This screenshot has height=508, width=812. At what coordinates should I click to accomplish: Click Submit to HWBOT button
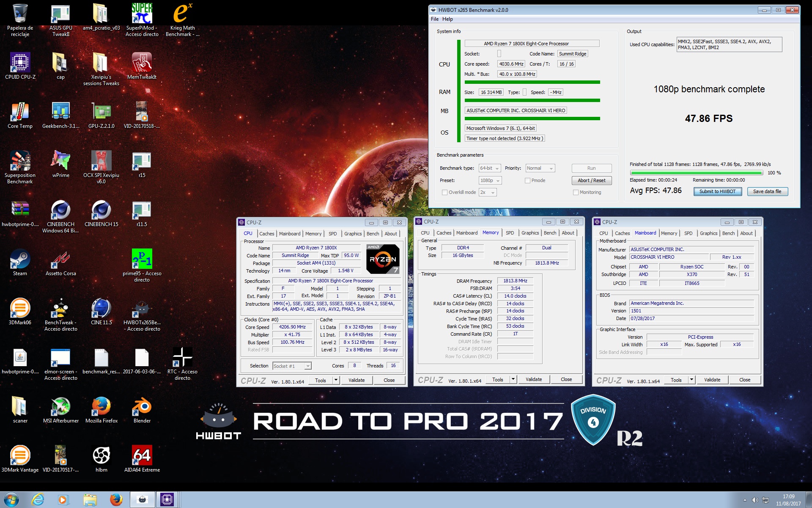717,191
